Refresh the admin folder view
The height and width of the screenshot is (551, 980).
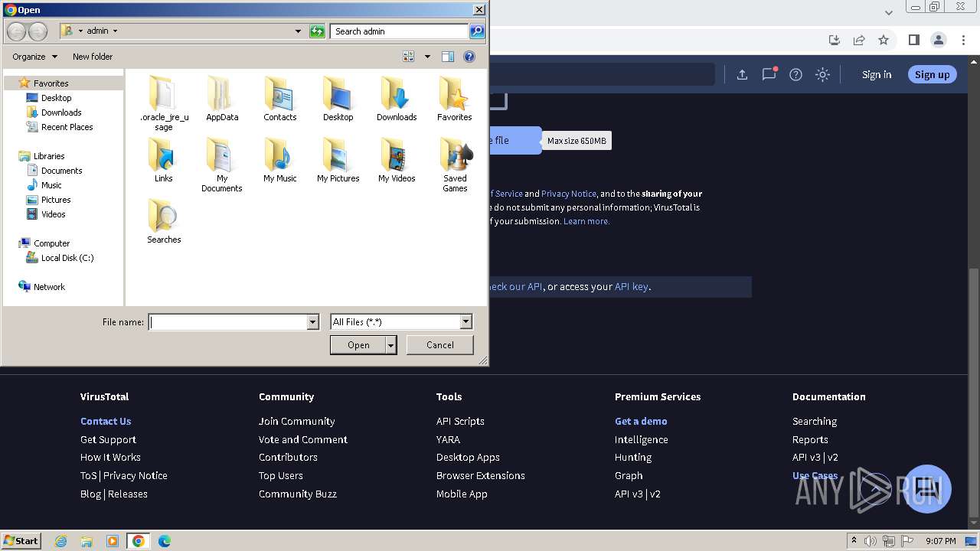(317, 31)
